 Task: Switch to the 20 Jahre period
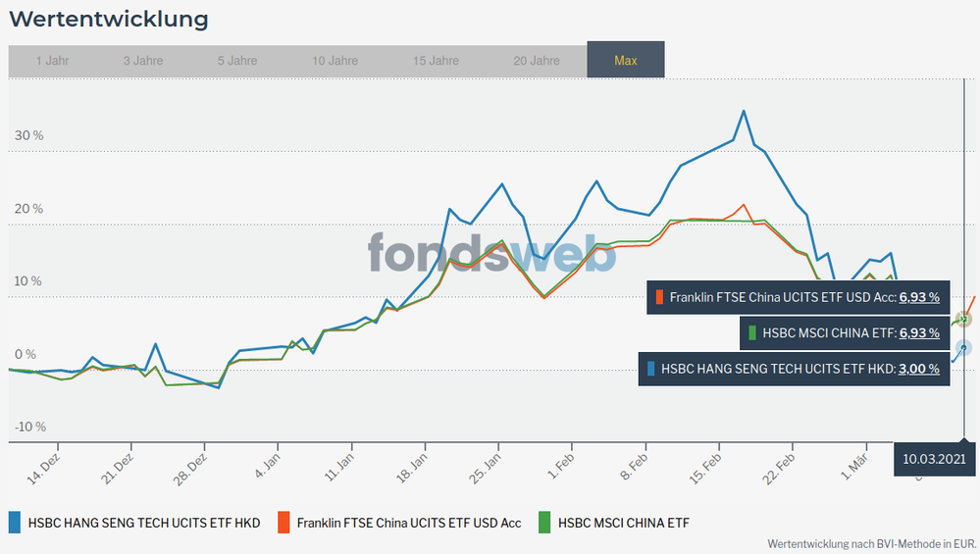[x=537, y=60]
